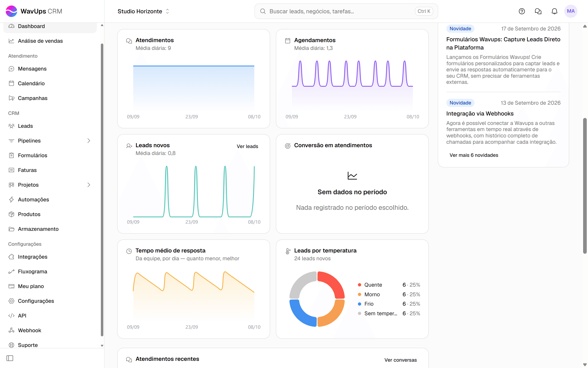Click the Leads people icon
The image size is (588, 368).
click(x=11, y=126)
